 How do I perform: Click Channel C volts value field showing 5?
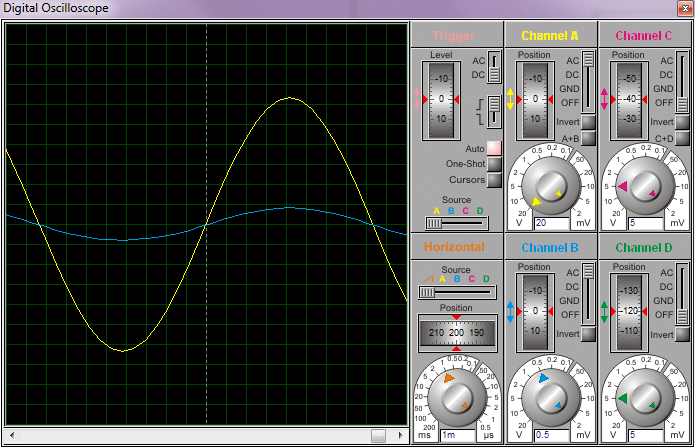click(x=645, y=223)
